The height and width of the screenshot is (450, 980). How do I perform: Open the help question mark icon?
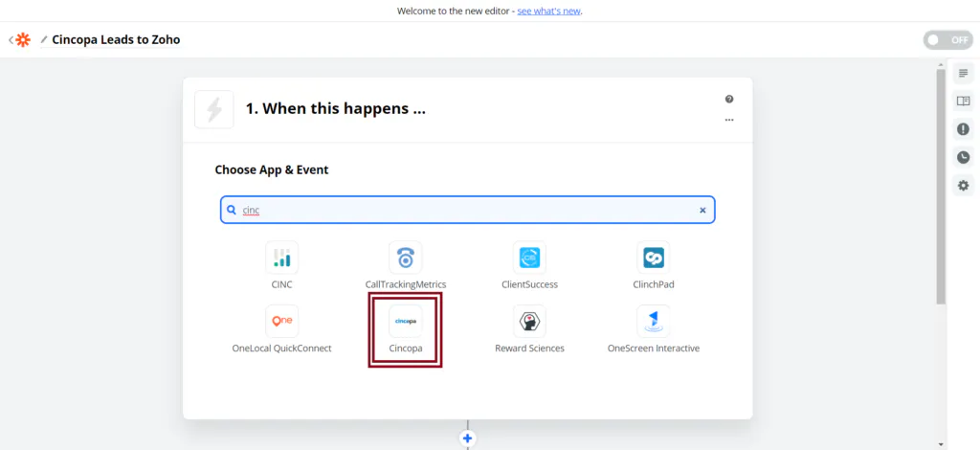[x=728, y=100]
